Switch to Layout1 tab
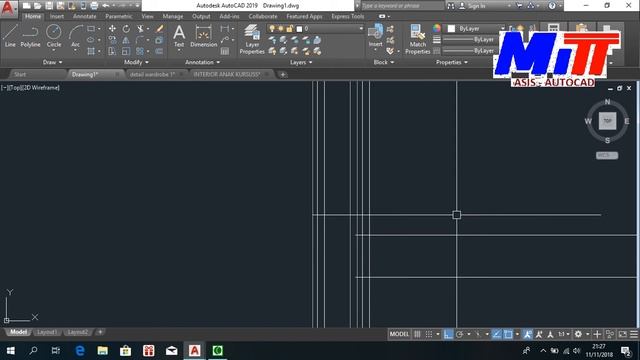The width and height of the screenshot is (640, 360). pos(47,332)
